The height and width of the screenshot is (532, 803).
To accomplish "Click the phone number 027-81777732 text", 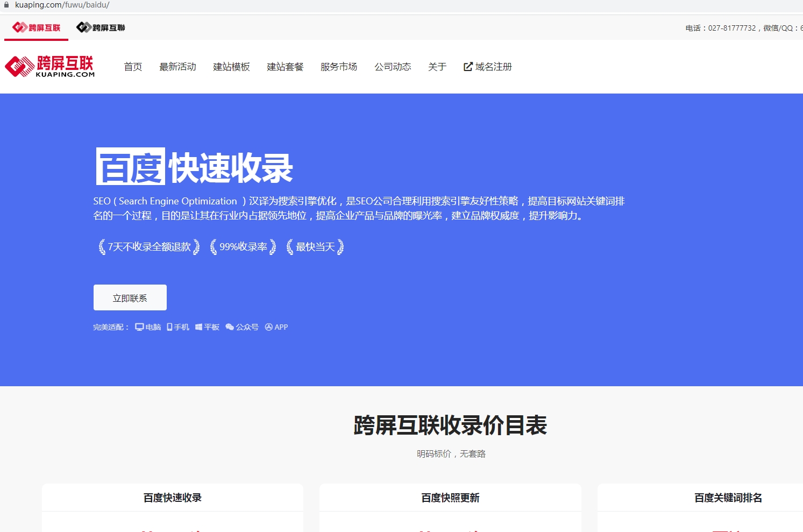I will coord(732,28).
